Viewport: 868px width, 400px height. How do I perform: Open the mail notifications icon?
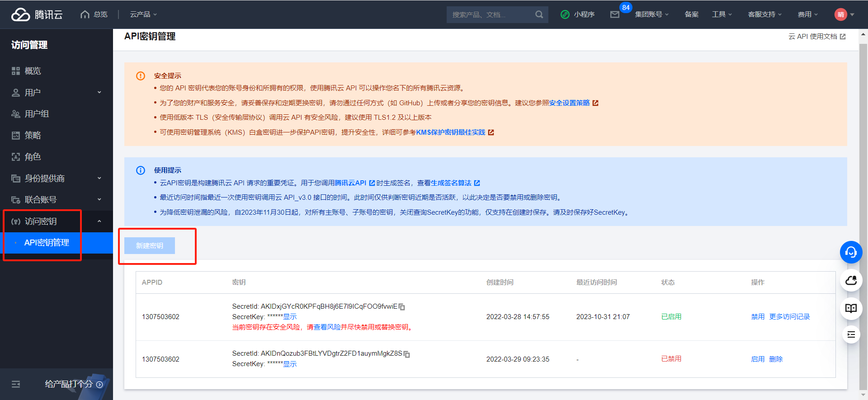[614, 14]
